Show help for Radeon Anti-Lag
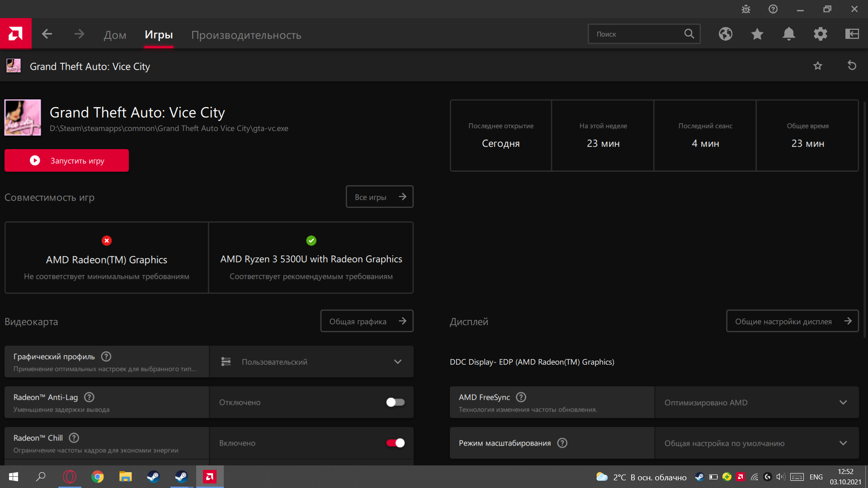868x488 pixels. [90, 397]
